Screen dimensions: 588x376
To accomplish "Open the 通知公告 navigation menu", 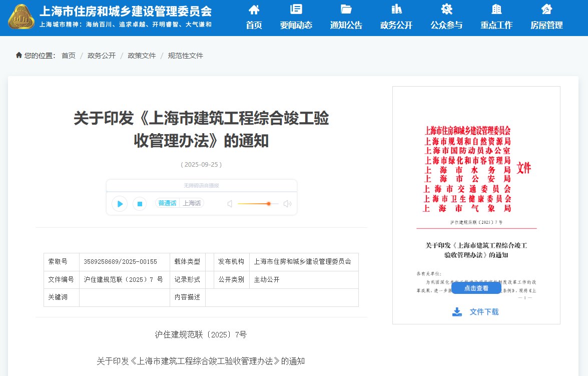I will (x=346, y=24).
